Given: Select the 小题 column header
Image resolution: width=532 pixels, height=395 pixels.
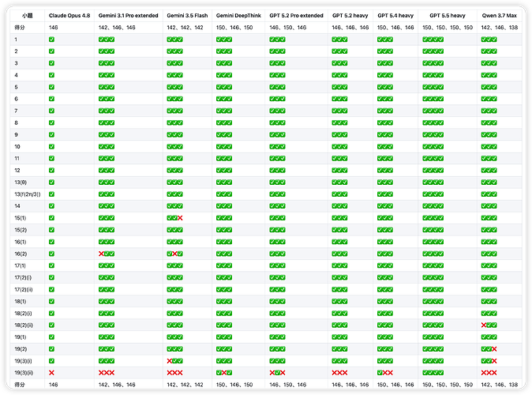Looking at the screenshot, I should tap(28, 16).
